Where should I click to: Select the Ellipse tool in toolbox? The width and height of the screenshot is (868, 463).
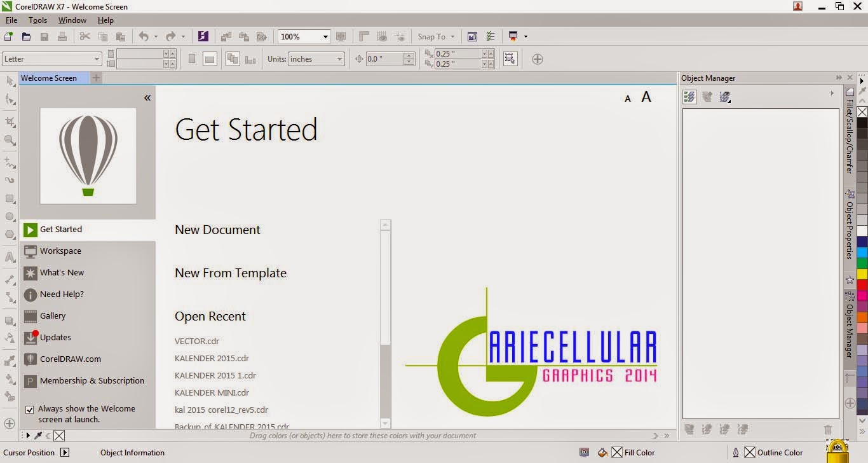[10, 216]
